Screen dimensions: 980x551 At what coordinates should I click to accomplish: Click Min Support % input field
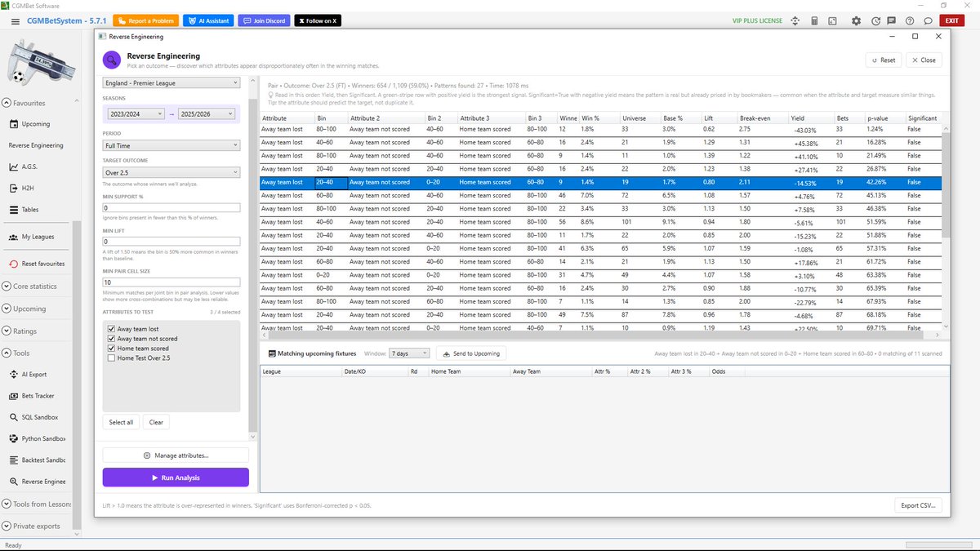(x=171, y=208)
